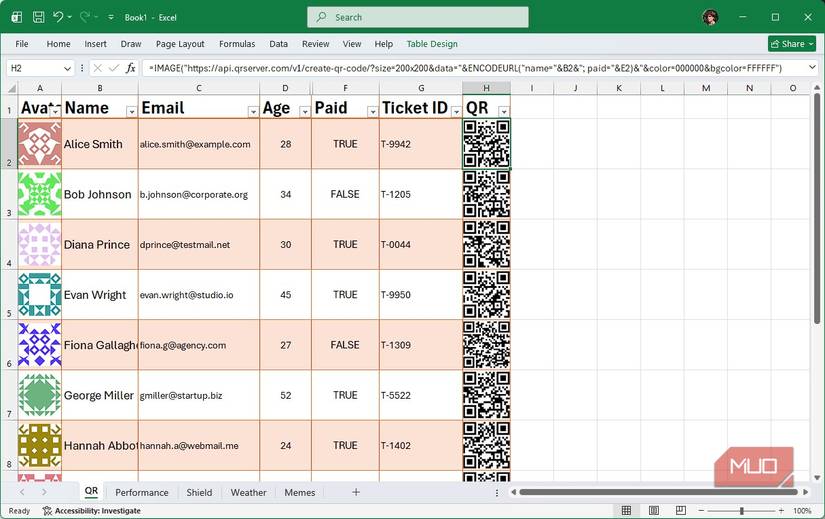Image resolution: width=825 pixels, height=519 pixels.
Task: Click the Enter checkmark in formula bar
Action: point(114,68)
